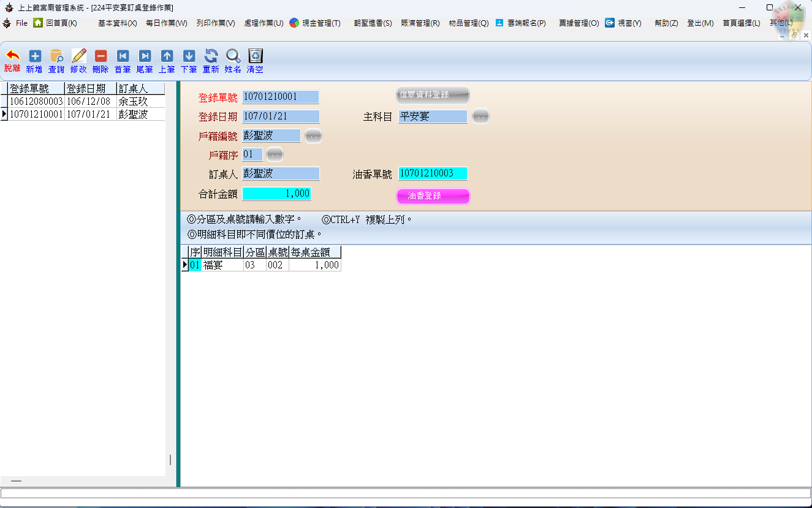The width and height of the screenshot is (812, 508).
Task: Click the pink 油香登錄 button
Action: pos(433,196)
